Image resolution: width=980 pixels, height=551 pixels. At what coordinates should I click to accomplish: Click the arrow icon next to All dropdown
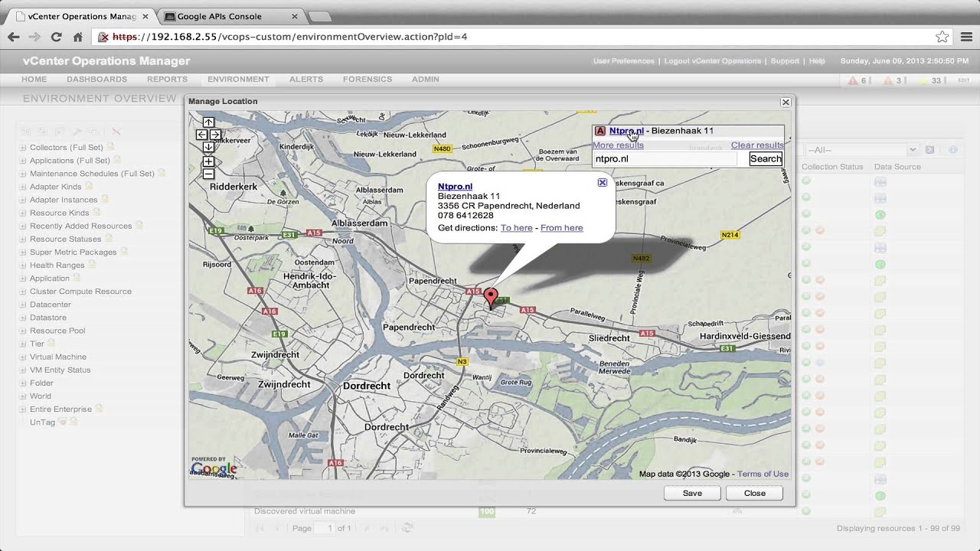(930, 150)
